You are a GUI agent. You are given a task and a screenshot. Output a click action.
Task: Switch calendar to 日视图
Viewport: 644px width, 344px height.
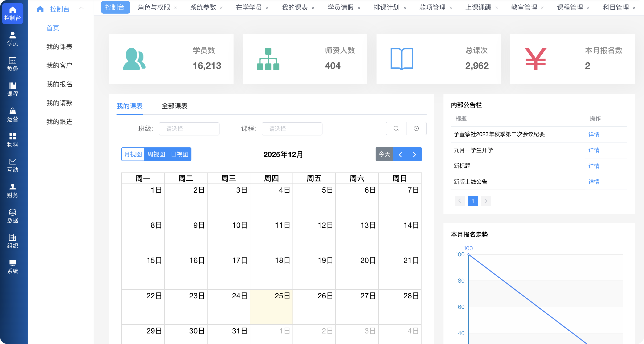pos(179,154)
